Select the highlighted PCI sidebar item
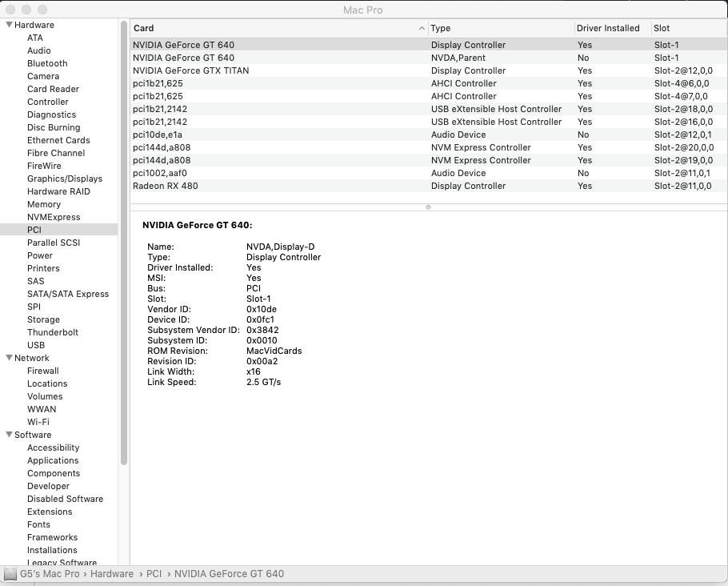 coord(59,230)
